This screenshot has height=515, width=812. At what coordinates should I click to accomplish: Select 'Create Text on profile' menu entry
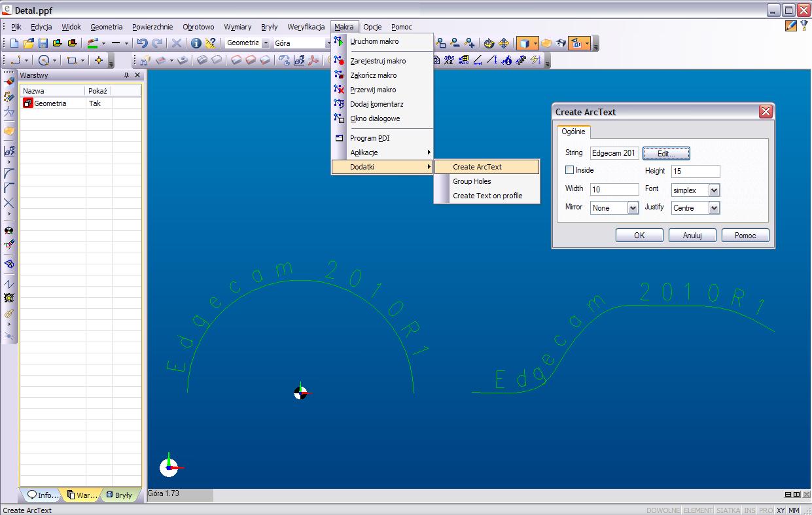tap(487, 196)
